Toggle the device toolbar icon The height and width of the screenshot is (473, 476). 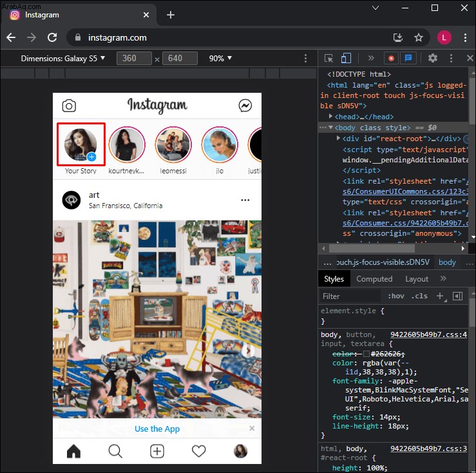[346, 58]
